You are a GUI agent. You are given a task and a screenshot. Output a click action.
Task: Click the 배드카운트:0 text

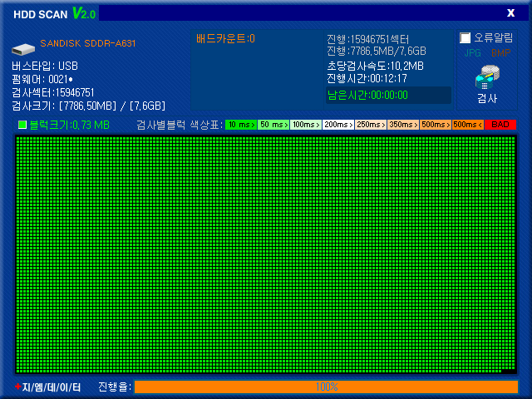[225, 39]
